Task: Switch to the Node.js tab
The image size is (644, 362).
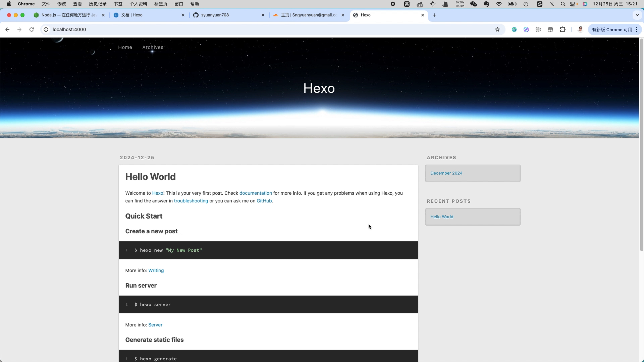Action: pos(69,15)
